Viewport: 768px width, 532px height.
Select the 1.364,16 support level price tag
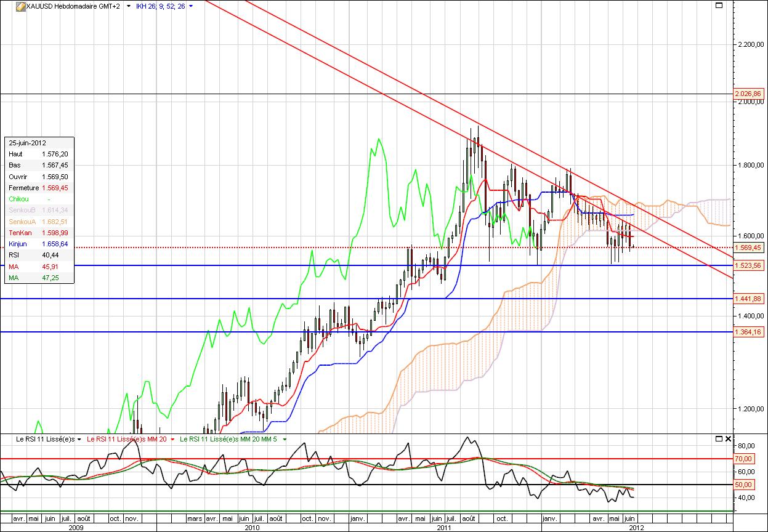[748, 332]
